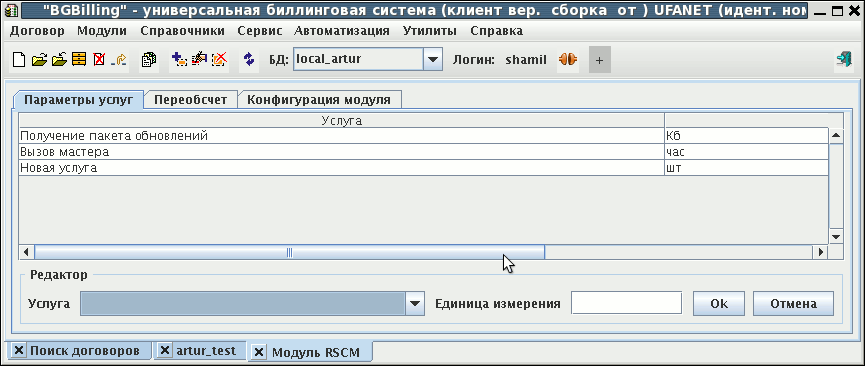Switch to the Переобсчет tab
Screen dimensions: 865x366
click(x=190, y=100)
